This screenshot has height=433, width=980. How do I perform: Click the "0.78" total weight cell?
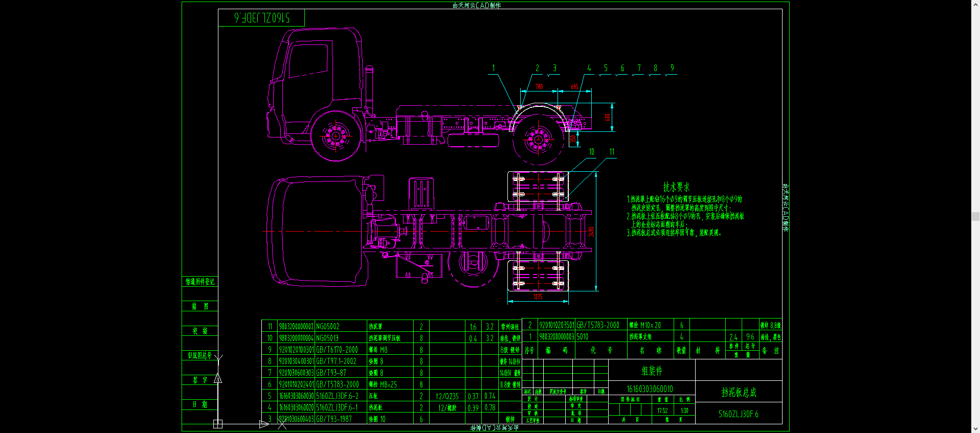[490, 408]
